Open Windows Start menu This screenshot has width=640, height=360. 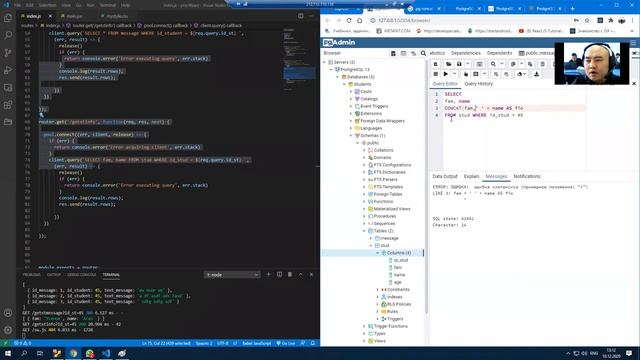[8, 353]
